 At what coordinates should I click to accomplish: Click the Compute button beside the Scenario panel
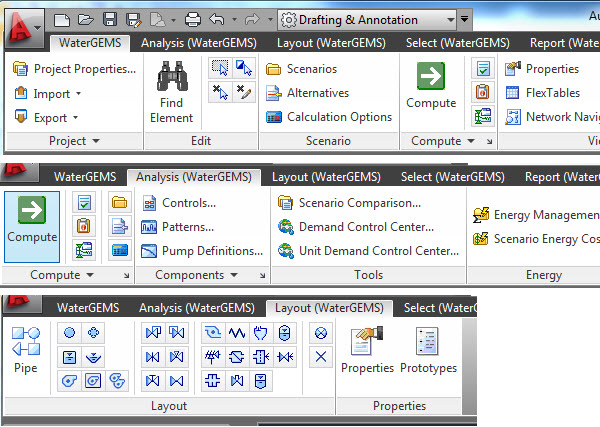(x=431, y=86)
